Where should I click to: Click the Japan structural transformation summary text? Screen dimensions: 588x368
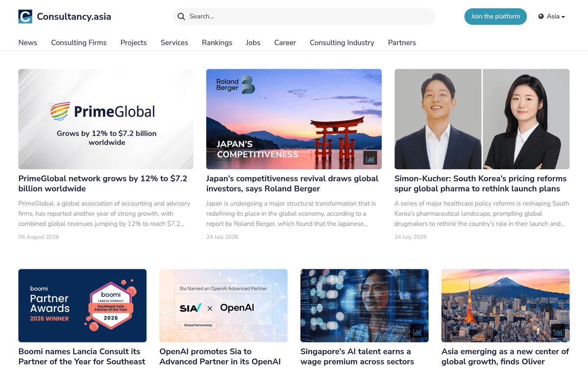click(x=292, y=213)
